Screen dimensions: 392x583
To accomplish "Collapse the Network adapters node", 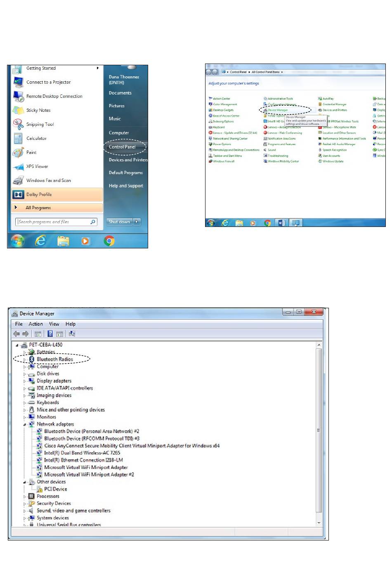I will (x=25, y=424).
